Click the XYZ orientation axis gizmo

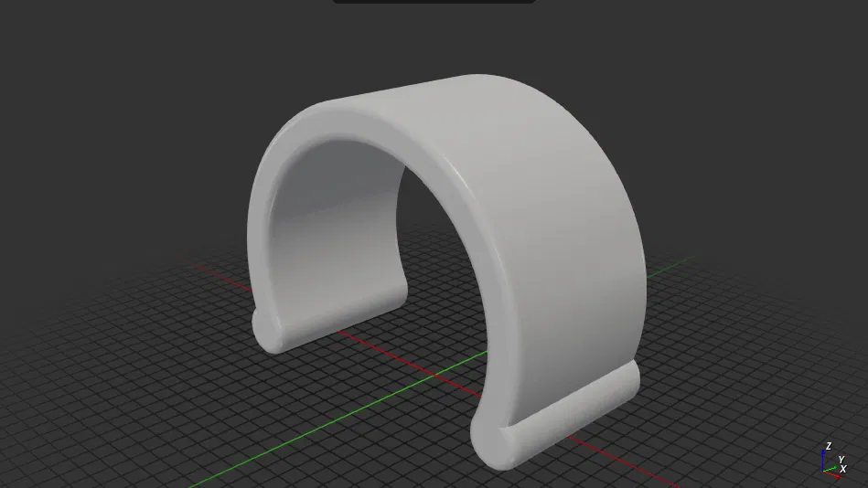click(x=834, y=461)
